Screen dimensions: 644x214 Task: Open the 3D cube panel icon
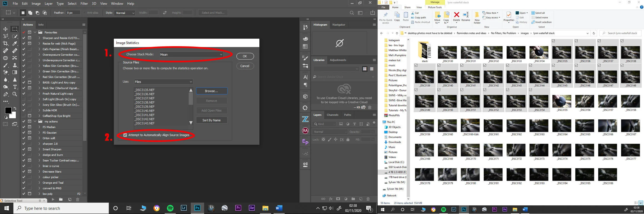point(305,96)
